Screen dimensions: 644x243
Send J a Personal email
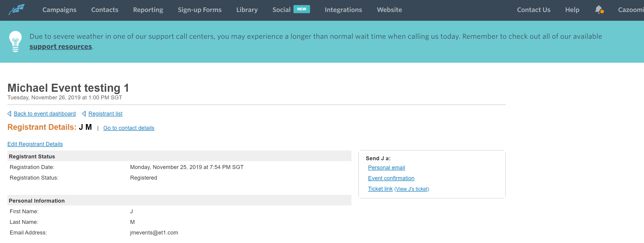pyautogui.click(x=386, y=168)
